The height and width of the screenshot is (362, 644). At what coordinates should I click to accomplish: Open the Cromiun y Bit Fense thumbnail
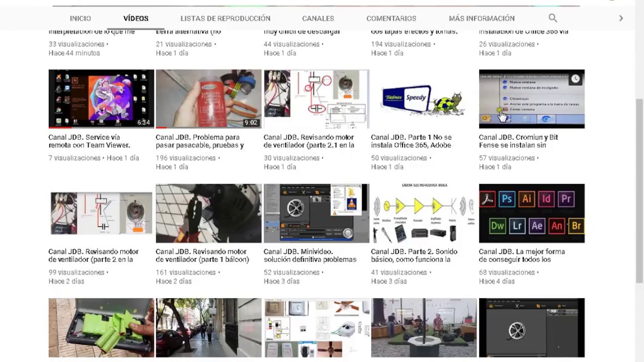[532, 99]
